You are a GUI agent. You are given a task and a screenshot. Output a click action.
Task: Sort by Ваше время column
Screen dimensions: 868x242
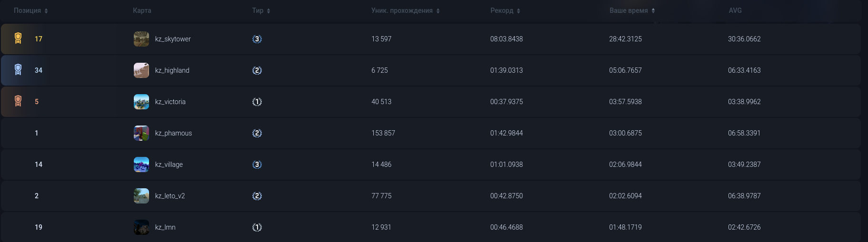(x=632, y=10)
